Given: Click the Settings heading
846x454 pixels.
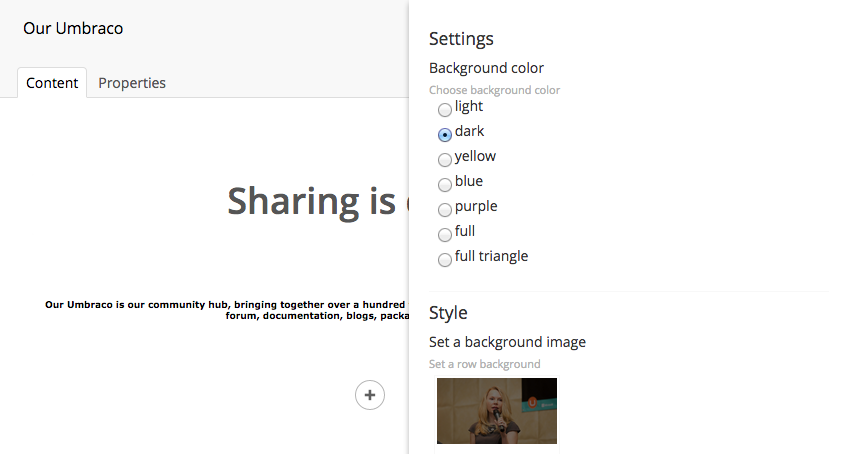Looking at the screenshot, I should coord(461,39).
